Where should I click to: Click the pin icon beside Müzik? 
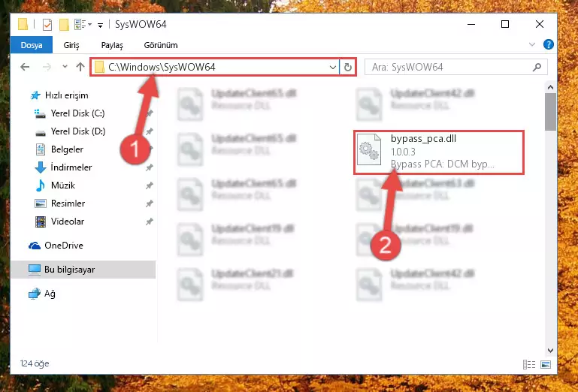[150, 185]
